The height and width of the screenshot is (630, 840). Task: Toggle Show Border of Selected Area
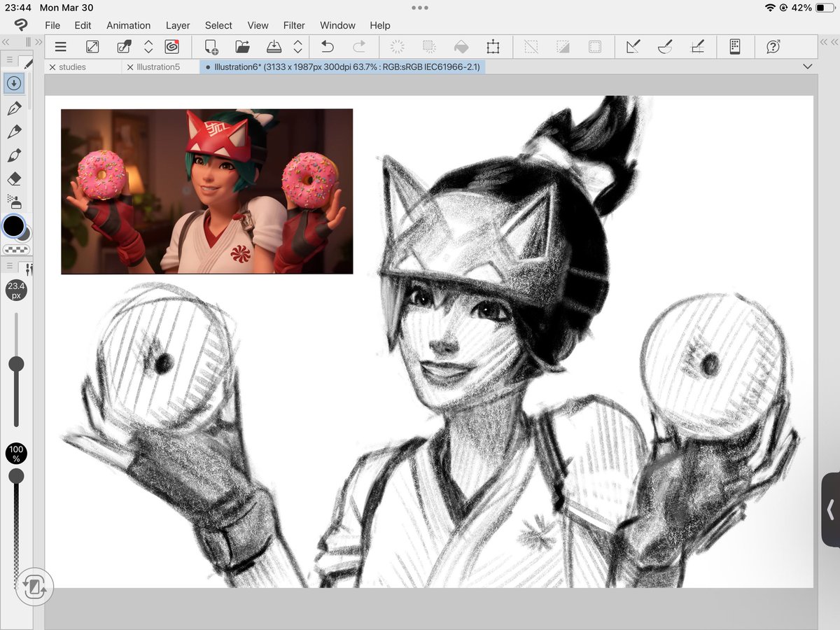pyautogui.click(x=594, y=47)
